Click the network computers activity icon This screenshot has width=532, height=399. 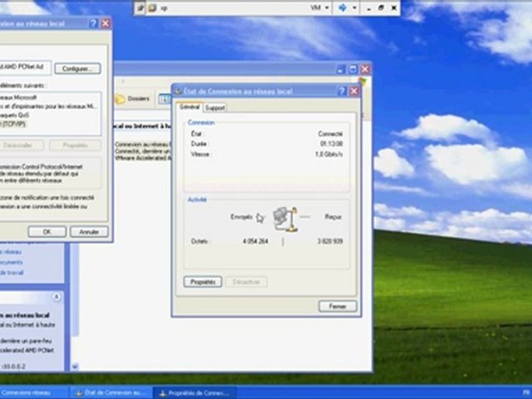285,219
